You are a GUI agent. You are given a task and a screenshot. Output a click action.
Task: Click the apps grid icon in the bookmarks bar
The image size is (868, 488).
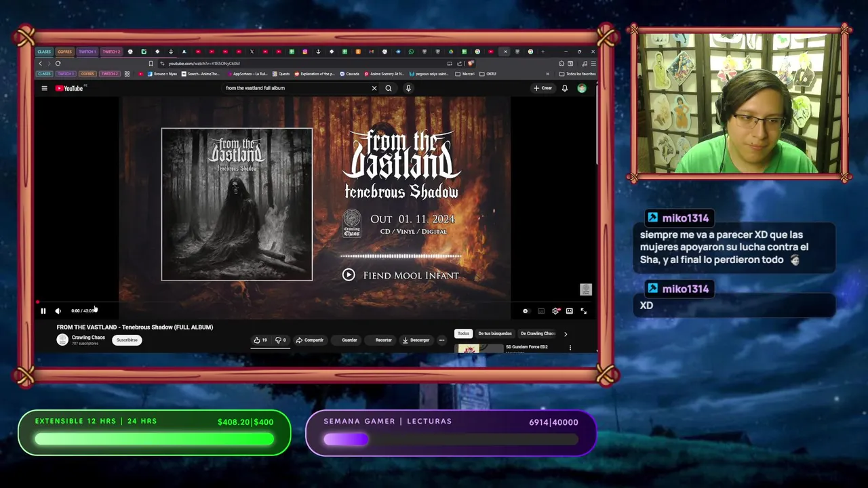(127, 74)
